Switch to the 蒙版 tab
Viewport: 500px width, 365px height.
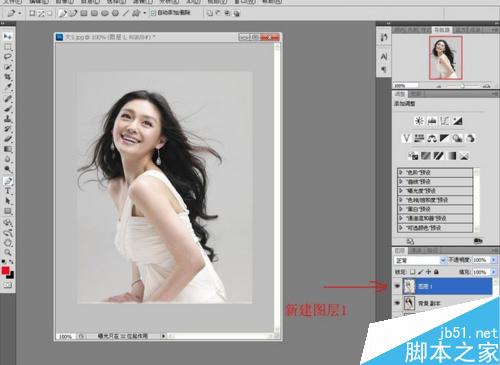point(415,94)
